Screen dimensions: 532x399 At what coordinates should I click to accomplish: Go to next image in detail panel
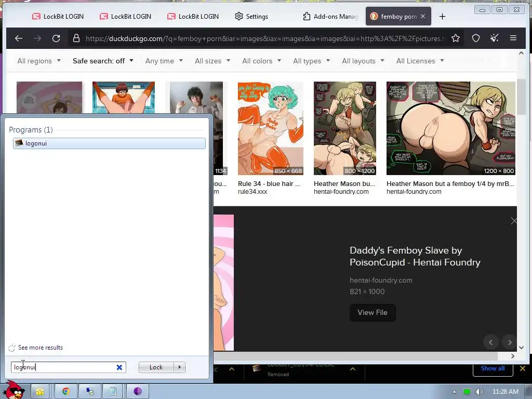pyautogui.click(x=510, y=342)
